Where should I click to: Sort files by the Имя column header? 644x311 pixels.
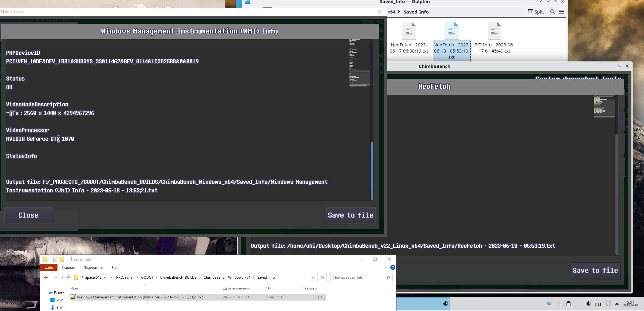[x=145, y=288]
